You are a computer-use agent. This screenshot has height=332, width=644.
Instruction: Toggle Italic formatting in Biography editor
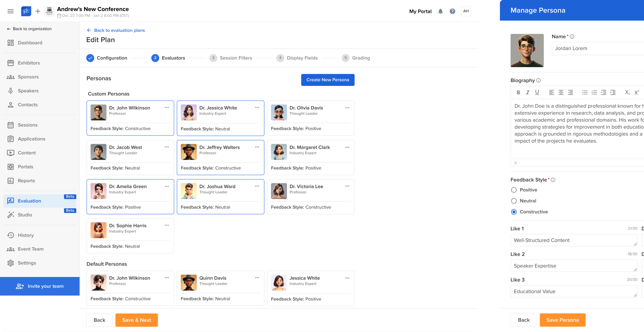(528, 92)
